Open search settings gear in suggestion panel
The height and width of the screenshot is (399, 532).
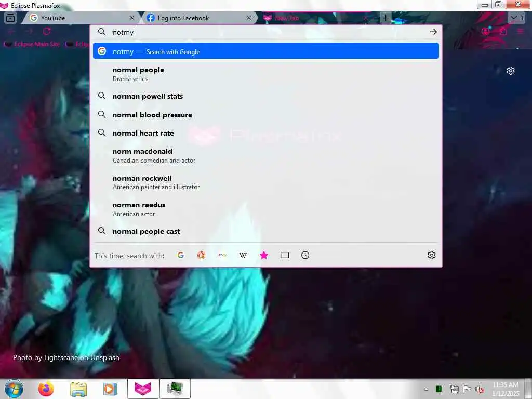(x=432, y=255)
